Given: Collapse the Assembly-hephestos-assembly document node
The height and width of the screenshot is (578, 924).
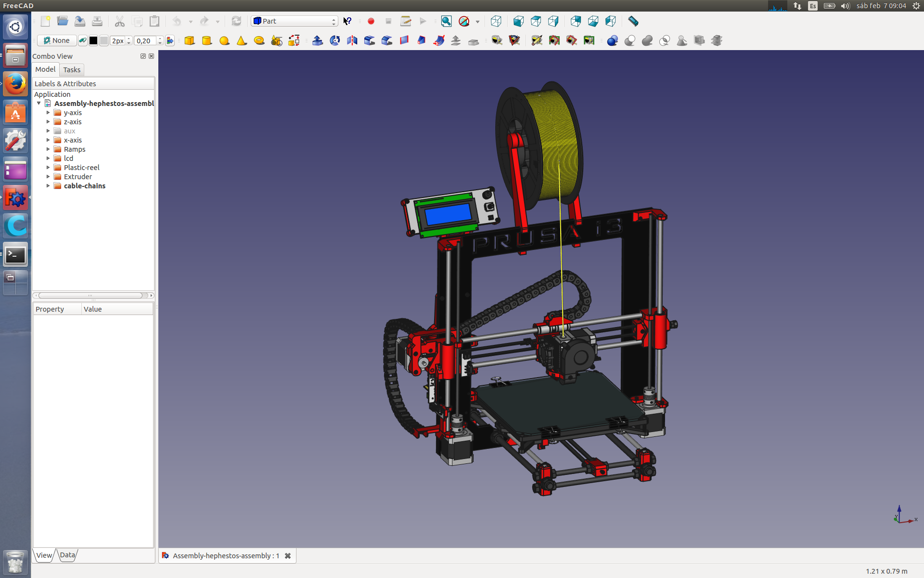Looking at the screenshot, I should pyautogui.click(x=39, y=104).
